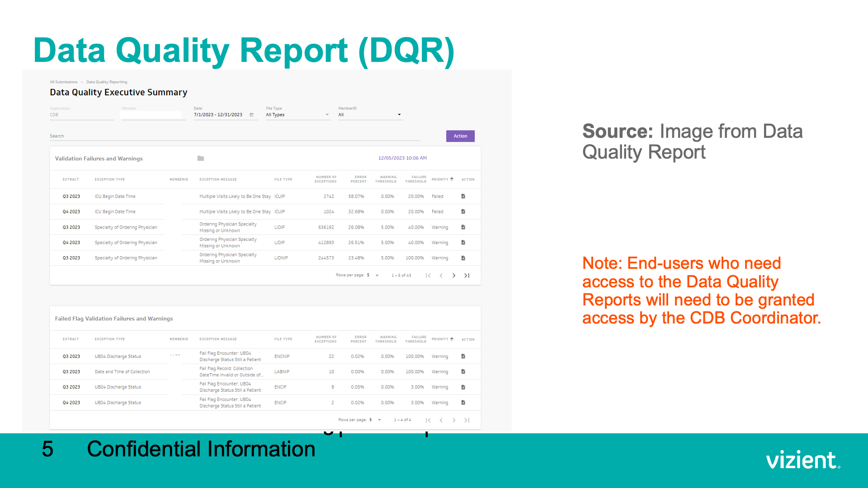Screen dimensions: 868x488
Task: Click the 12/05/2023 10:06 AM timestamp link
Action: coord(402,158)
